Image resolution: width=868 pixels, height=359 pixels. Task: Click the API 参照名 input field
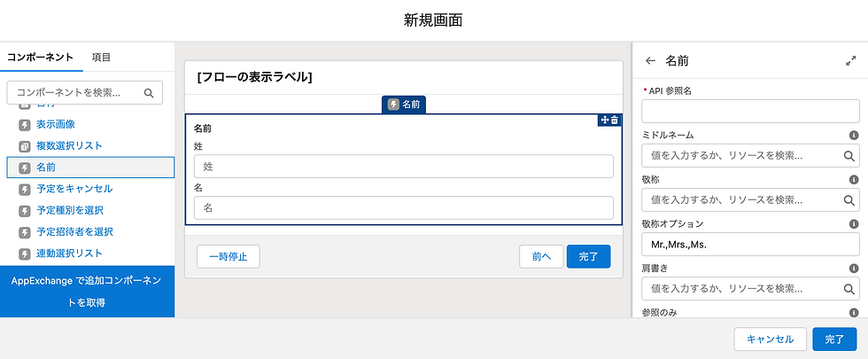(x=750, y=111)
